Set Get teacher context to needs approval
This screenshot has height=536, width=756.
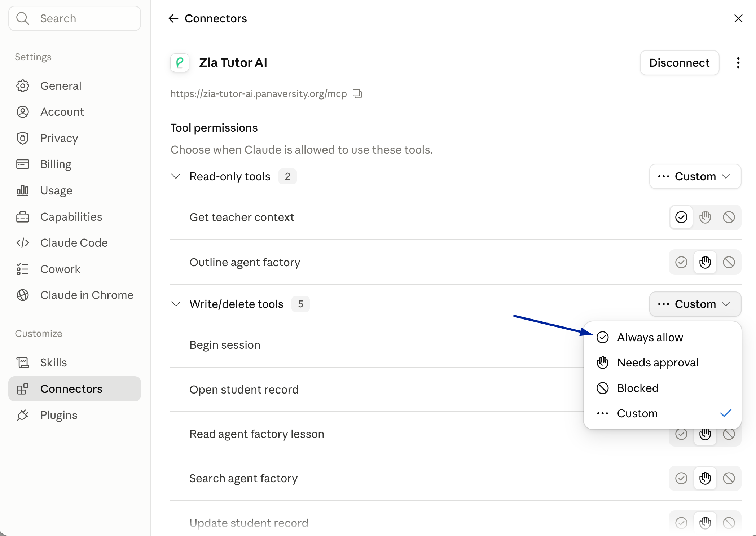[x=705, y=217]
